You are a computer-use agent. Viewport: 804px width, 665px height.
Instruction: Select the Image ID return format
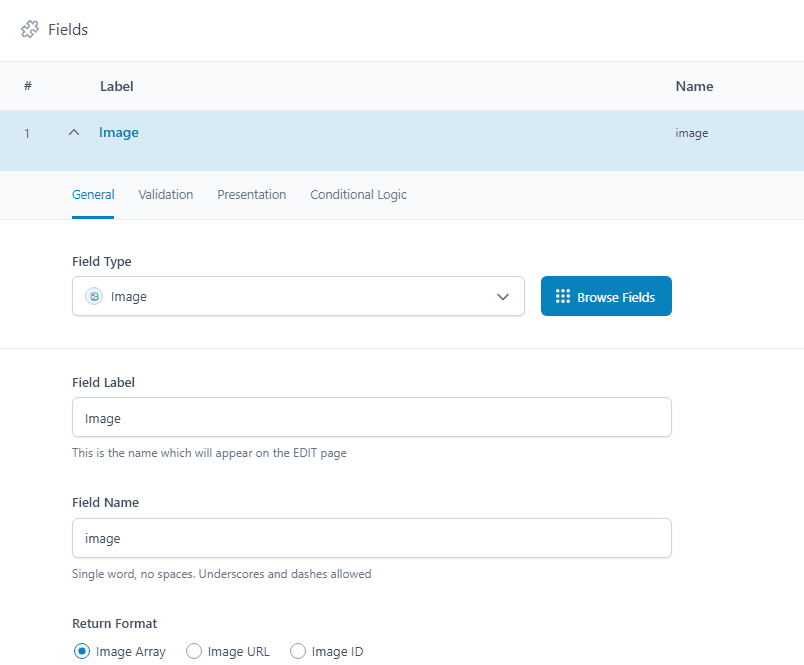coord(298,651)
